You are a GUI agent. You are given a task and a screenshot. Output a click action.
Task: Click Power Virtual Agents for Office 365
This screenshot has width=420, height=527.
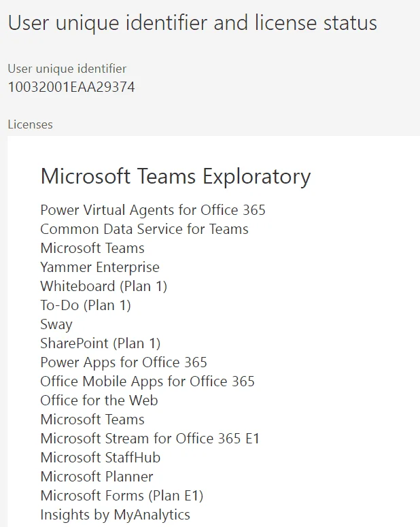pyautogui.click(x=153, y=210)
